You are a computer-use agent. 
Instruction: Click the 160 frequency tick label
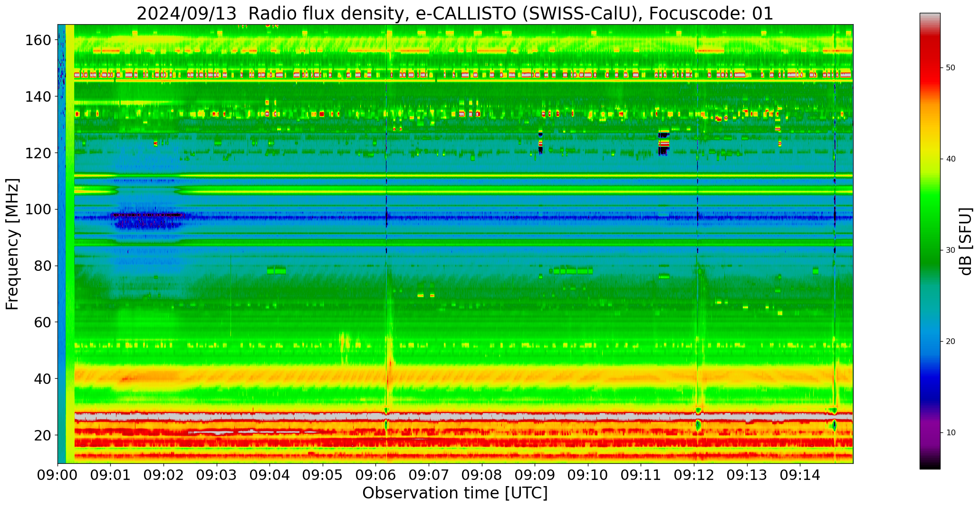38,40
